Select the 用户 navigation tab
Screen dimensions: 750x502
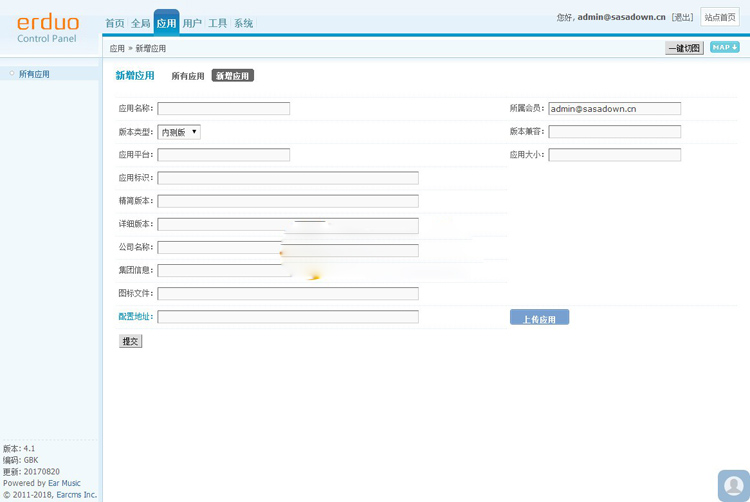(x=192, y=23)
